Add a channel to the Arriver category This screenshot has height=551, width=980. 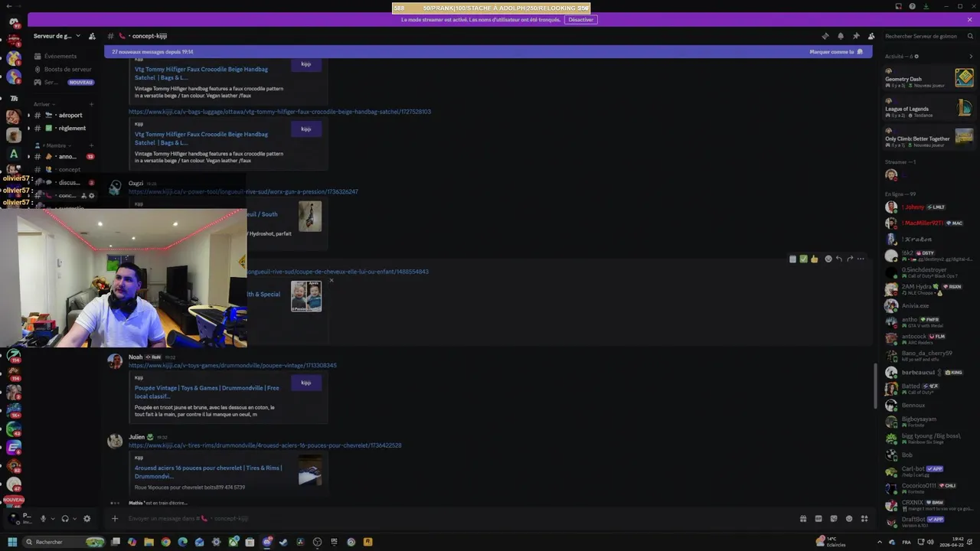coord(92,104)
